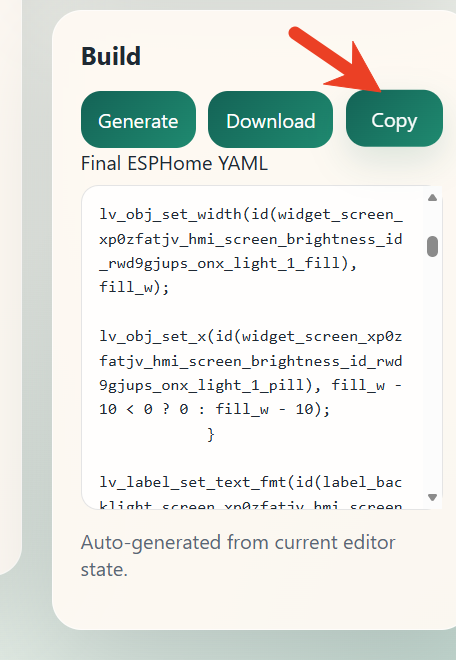The width and height of the screenshot is (456, 660).
Task: Click the fill_w); code line
Action: point(134,287)
